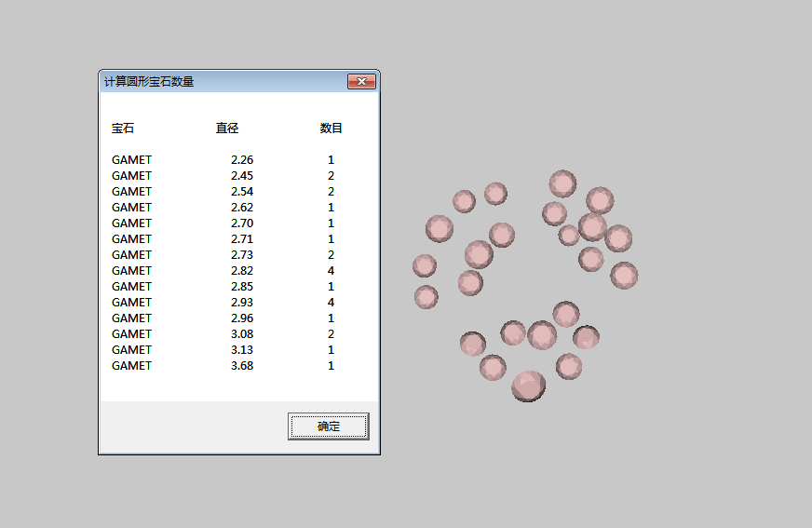Select the largest gem in the lower cluster
The image size is (812, 528).
[528, 386]
